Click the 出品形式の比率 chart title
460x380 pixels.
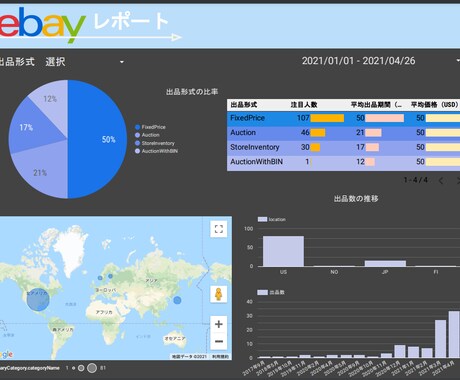192,92
